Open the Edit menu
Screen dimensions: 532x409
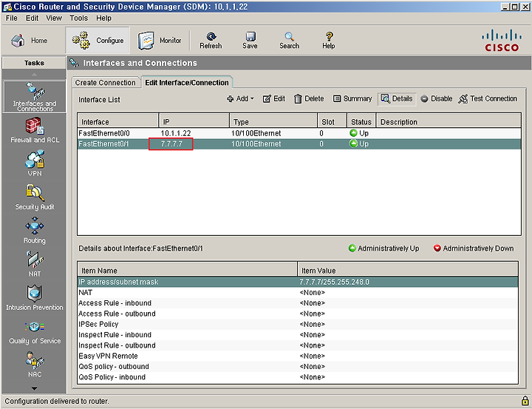click(x=33, y=18)
